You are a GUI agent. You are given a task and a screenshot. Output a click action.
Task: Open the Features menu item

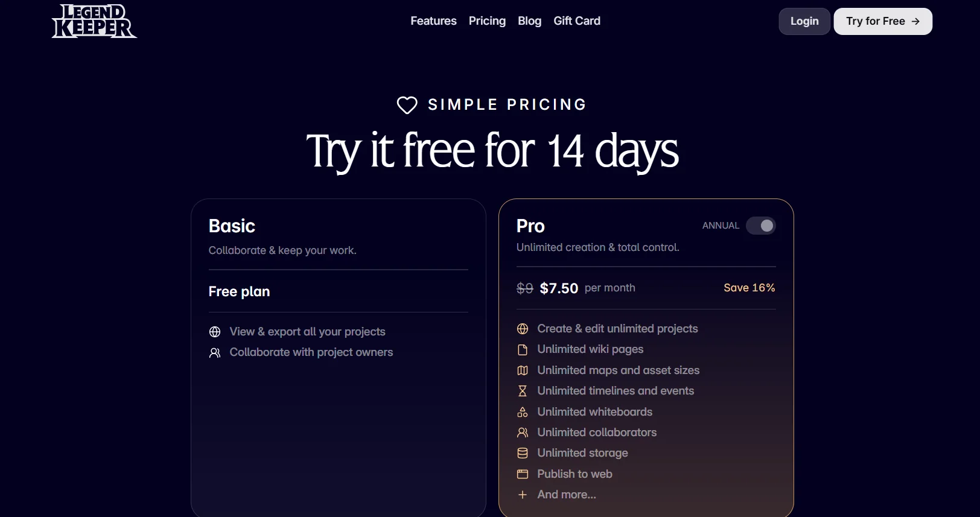pyautogui.click(x=433, y=21)
